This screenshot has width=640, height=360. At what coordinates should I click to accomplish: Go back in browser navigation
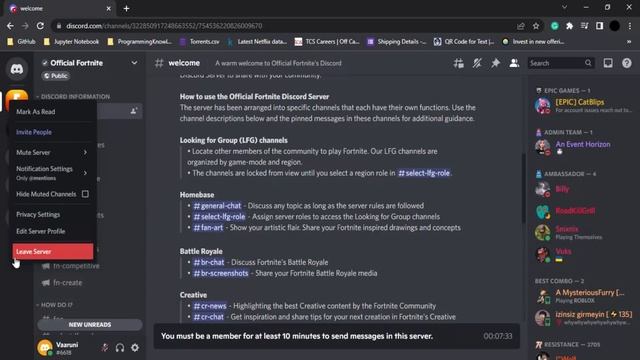10,26
